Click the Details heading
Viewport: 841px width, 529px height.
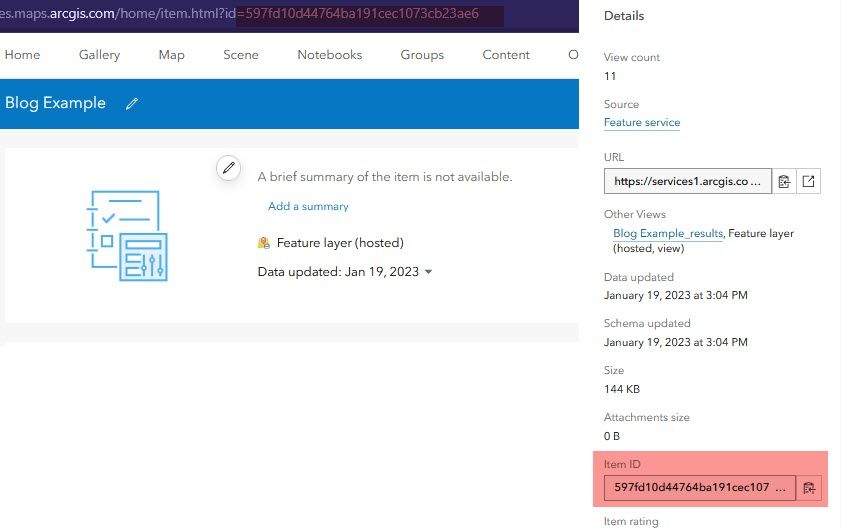(624, 16)
